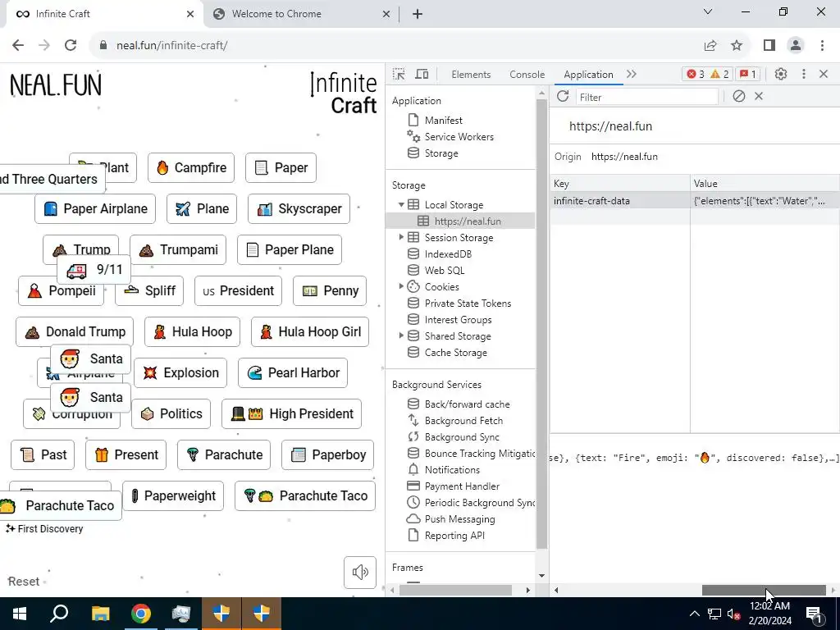Open Manifest in Application sidebar
The image size is (840, 630).
(x=444, y=120)
